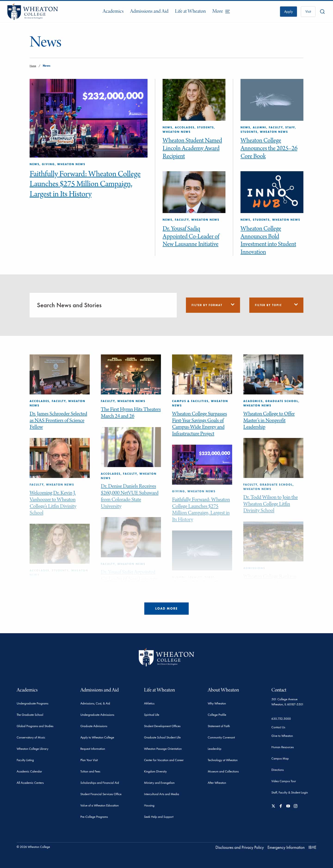The image size is (333, 868).
Task: Open footer Admissions, Cost, & Aid link
Action: pyautogui.click(x=95, y=704)
